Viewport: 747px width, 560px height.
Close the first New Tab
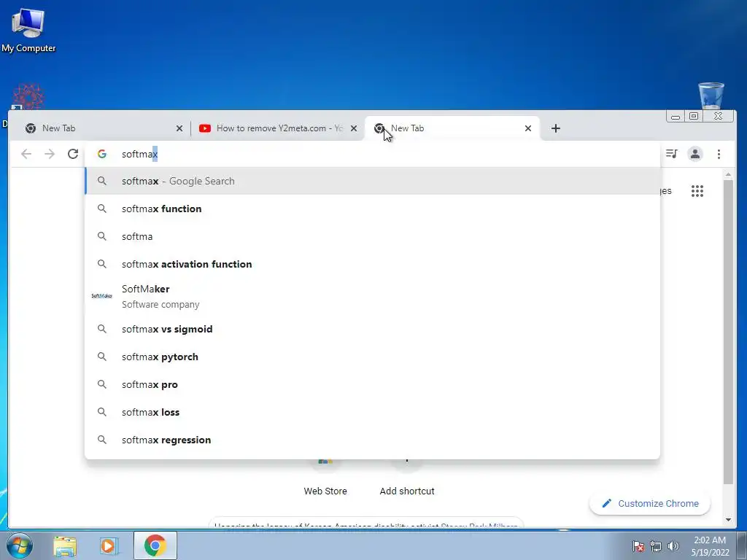click(x=179, y=128)
